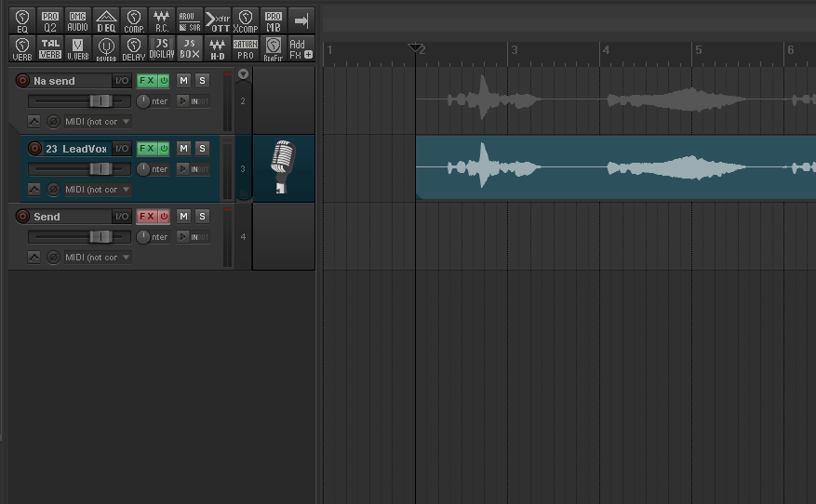Open the envelope button on Send track
The height and width of the screenshot is (504, 816).
(x=33, y=258)
